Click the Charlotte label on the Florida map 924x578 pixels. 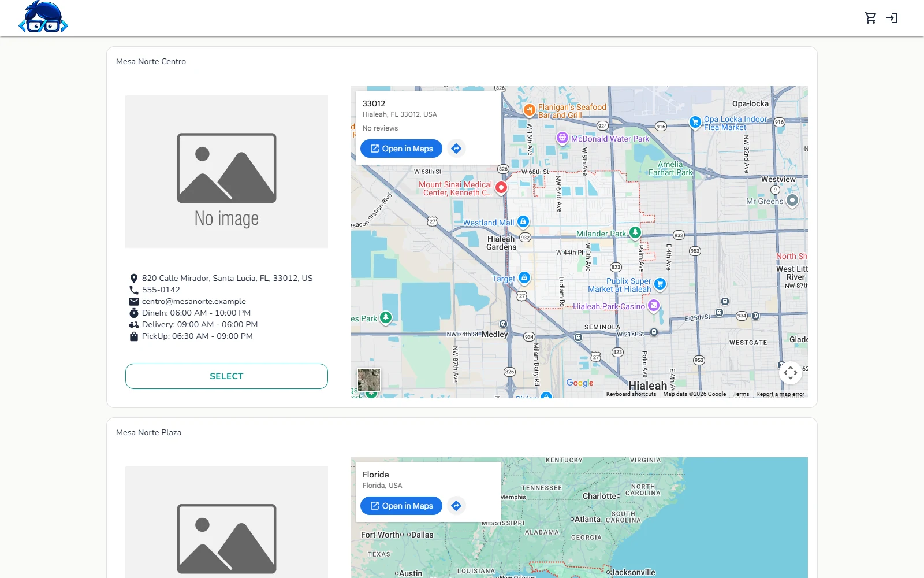(599, 496)
